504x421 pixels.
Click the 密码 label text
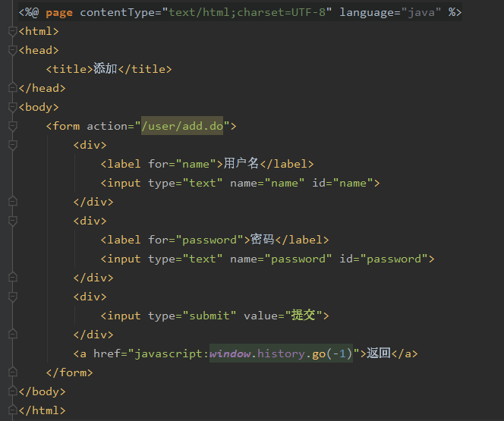point(263,239)
